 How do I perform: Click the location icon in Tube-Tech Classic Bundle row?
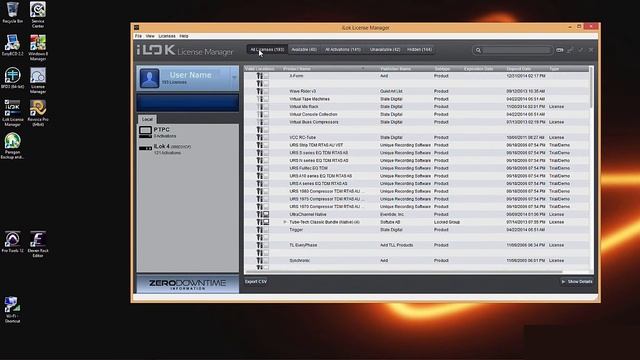tap(262, 222)
